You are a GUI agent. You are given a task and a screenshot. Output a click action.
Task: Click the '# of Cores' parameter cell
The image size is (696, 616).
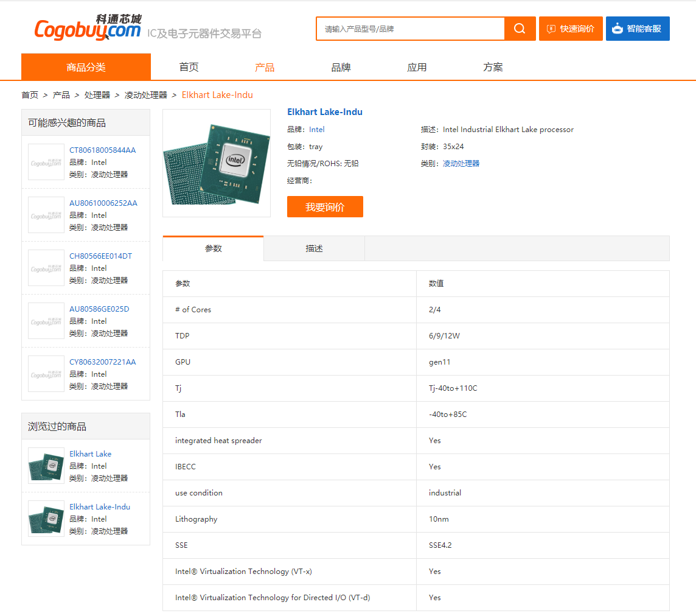tap(290, 310)
